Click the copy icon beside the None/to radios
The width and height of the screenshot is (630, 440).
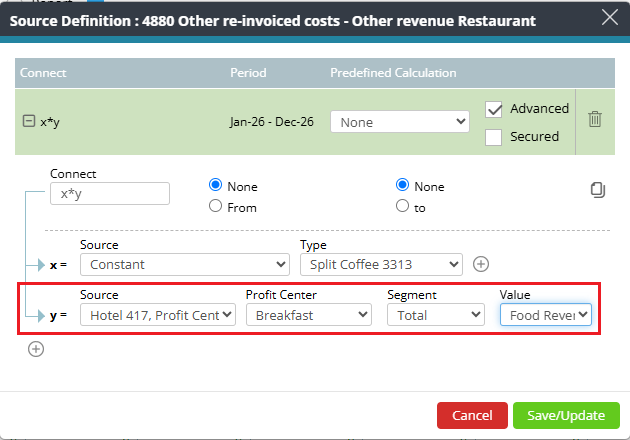coord(598,190)
